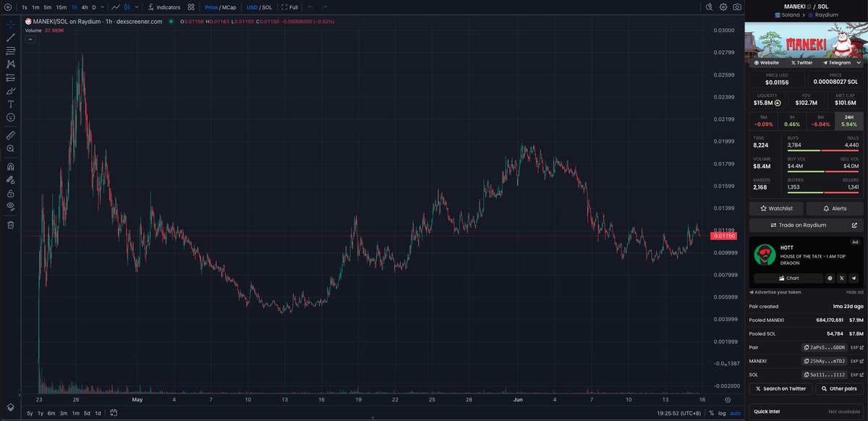Enter Full screen chart mode
Screen dimensions: 868x421
(289, 7)
